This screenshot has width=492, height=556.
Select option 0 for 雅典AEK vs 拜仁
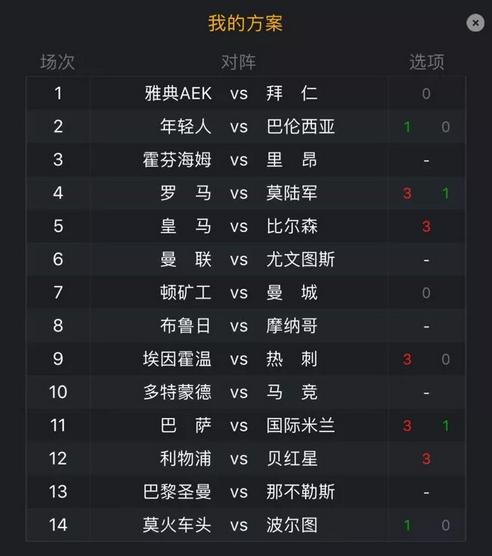coord(426,94)
